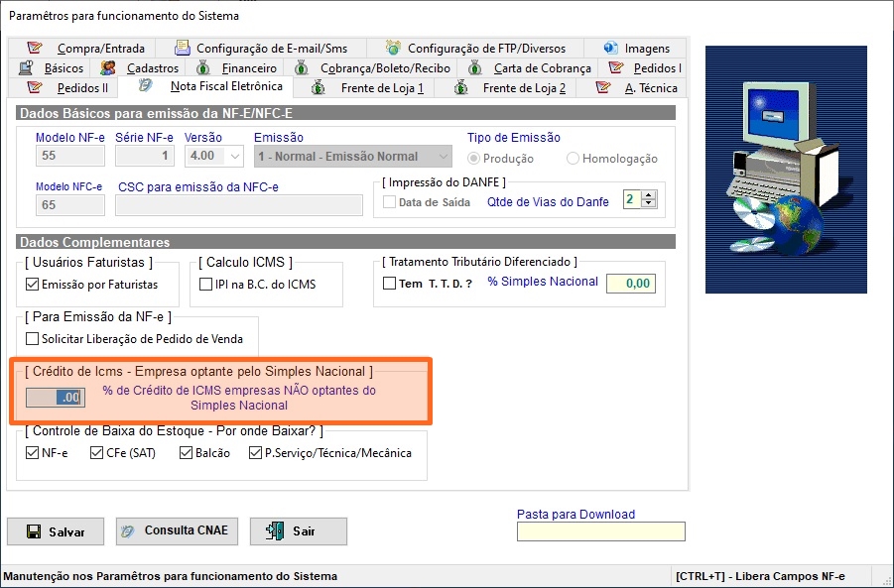Expand the Emissão Normal combo box
This screenshot has height=588, width=894.
click(442, 157)
